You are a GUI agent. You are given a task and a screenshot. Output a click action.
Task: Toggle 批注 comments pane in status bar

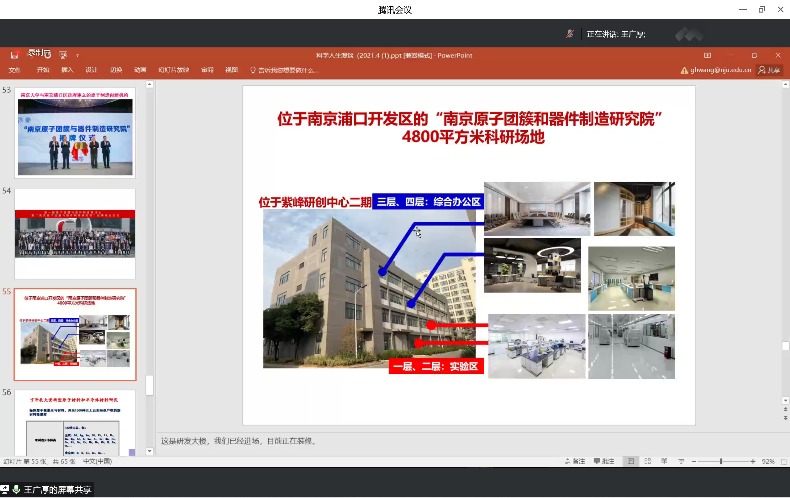tap(603, 461)
